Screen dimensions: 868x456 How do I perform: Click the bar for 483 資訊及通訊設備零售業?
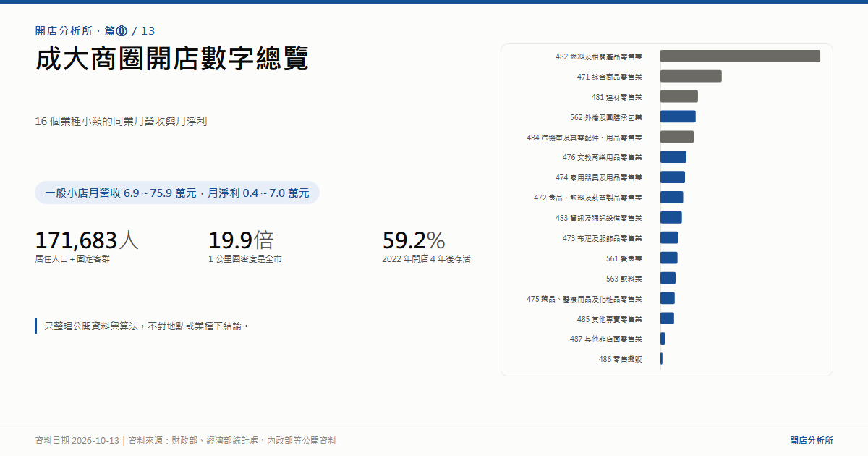click(671, 218)
